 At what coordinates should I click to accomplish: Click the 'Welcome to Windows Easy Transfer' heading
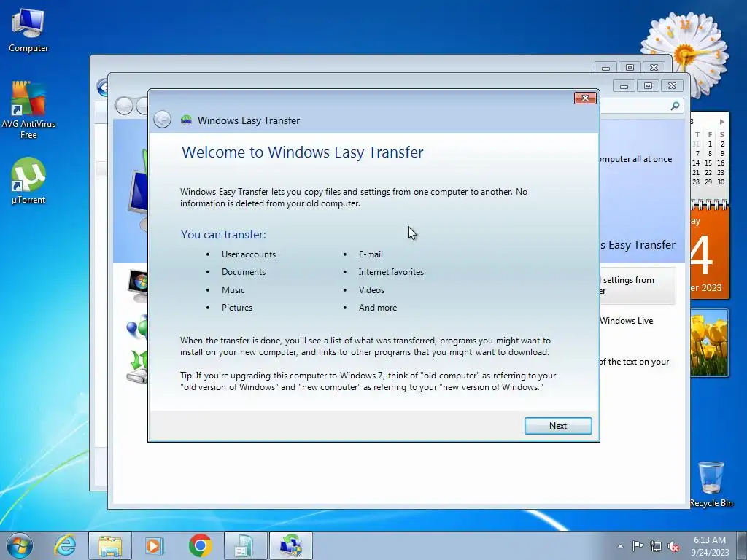pos(303,152)
